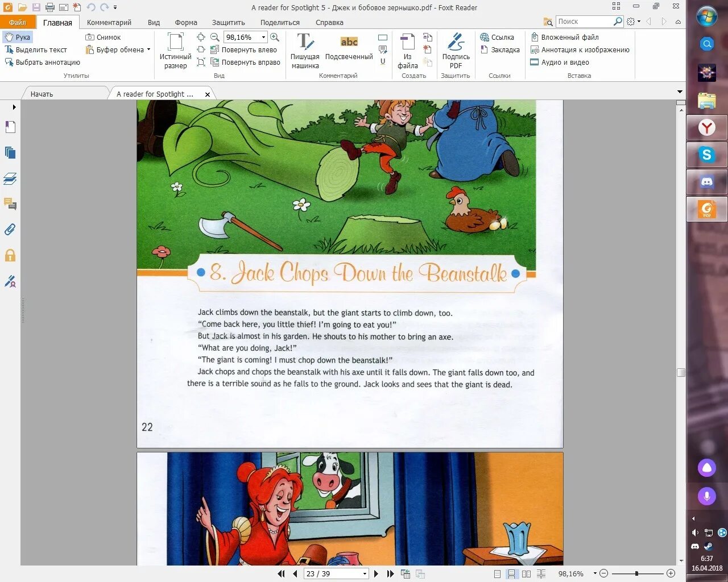Go to the last page
Viewport: 728px width, 582px height.
(390, 573)
